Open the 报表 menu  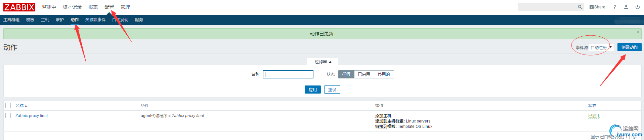[93, 7]
